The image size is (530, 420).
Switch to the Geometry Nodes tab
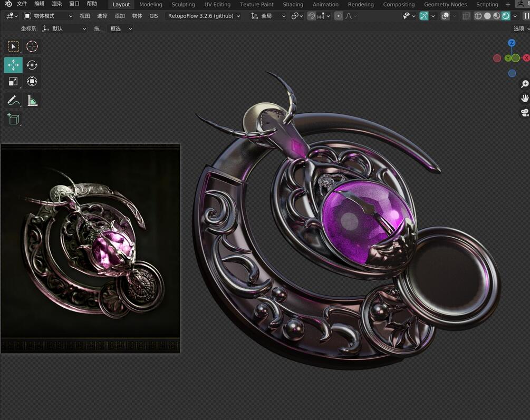click(445, 4)
